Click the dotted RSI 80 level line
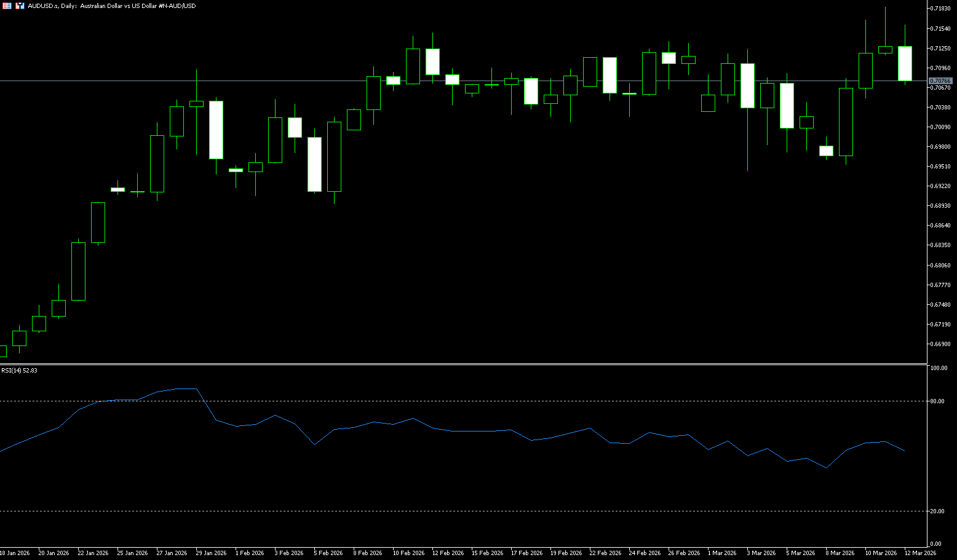This screenshot has height=560, width=957. pos(431,401)
